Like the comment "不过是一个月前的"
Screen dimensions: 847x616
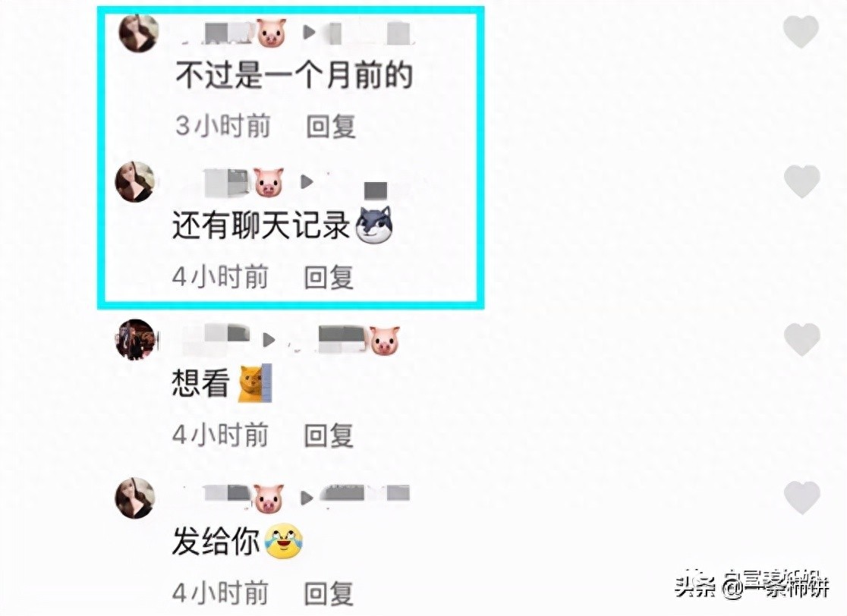(801, 31)
